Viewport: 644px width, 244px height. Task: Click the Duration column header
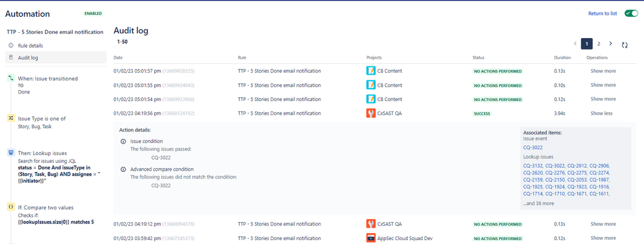[x=562, y=57]
